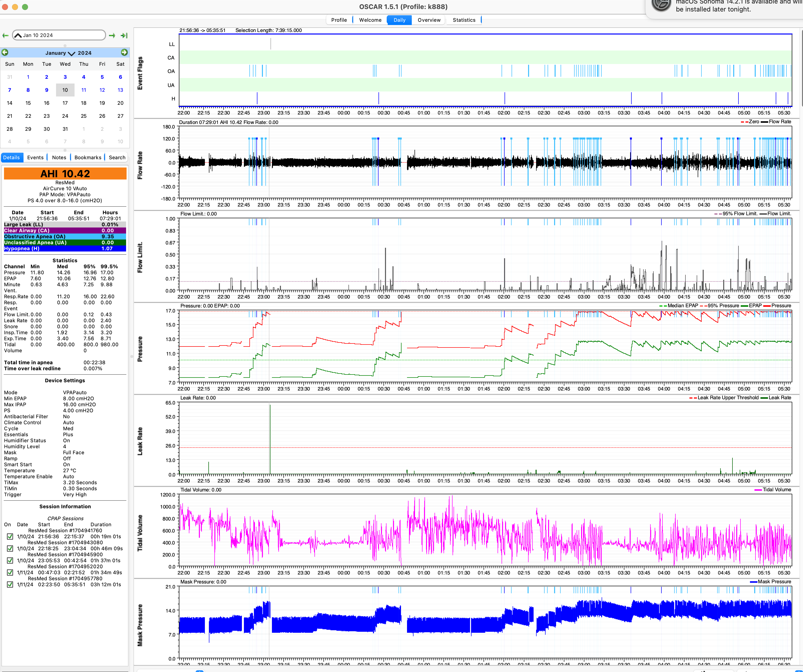Toggle calendar visibility caret beside Jan 10 2024
Screen dimensions: 803x672
[18, 35]
